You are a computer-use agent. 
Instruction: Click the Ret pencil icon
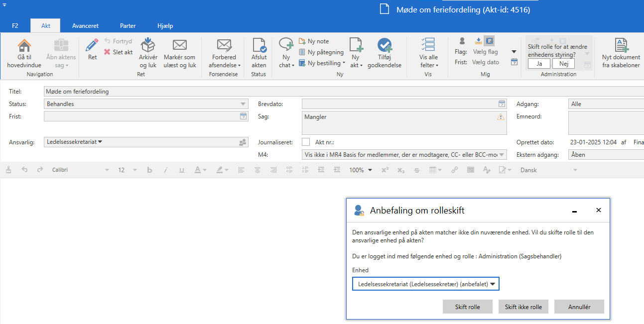point(92,46)
